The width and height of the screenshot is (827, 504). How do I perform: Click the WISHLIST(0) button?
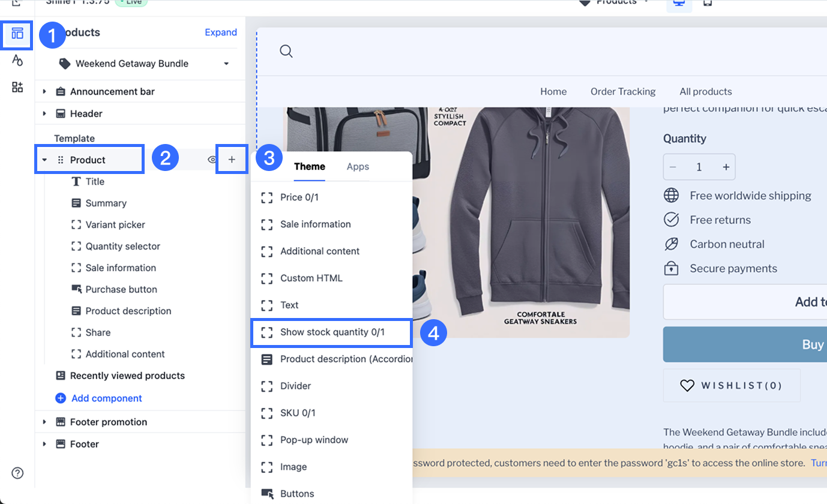[732, 385]
